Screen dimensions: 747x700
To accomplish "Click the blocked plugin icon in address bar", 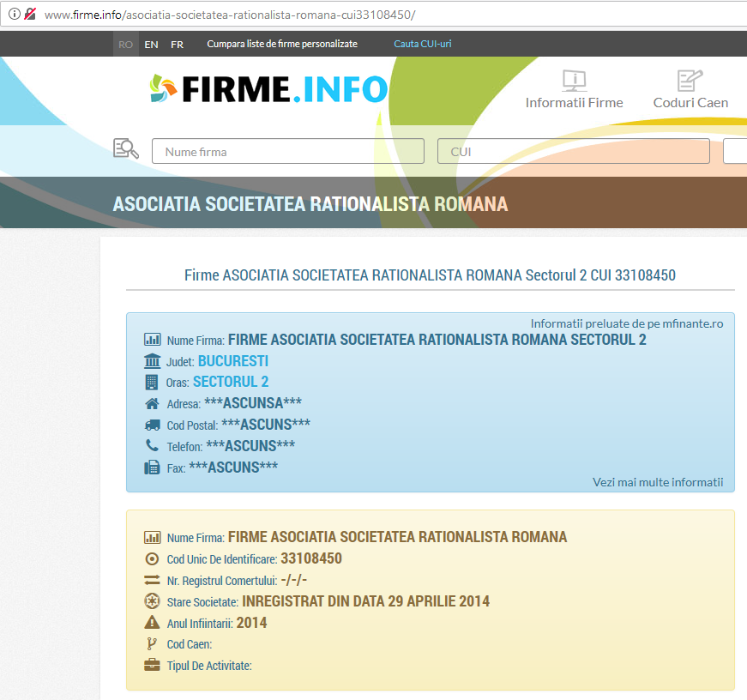I will coord(30,14).
